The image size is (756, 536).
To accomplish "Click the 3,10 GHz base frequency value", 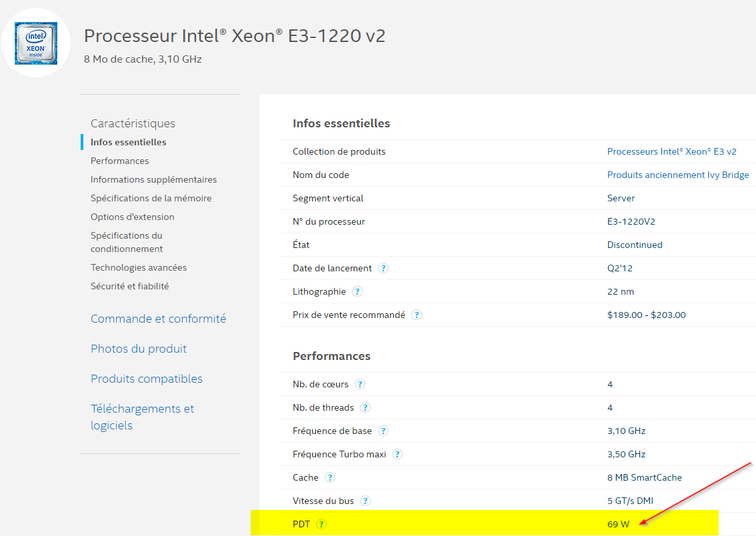I will point(626,431).
